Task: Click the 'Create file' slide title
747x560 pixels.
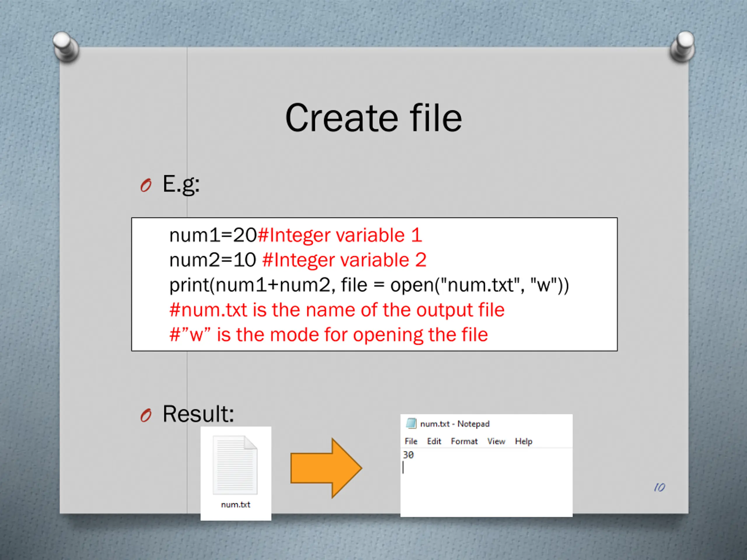Action: point(373,118)
